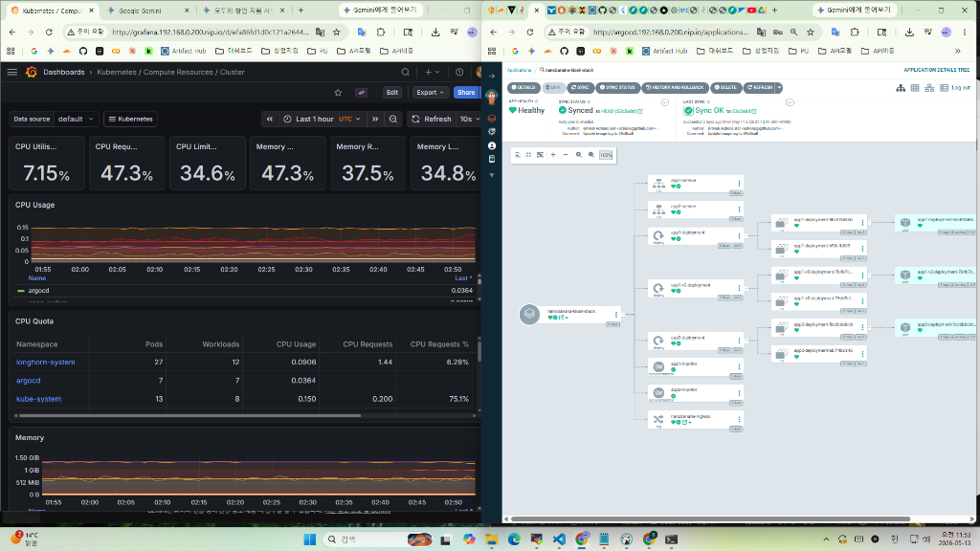Viewport: 980px width, 551px height.
Task: Click Grafana Edit dashboard button
Action: (391, 93)
